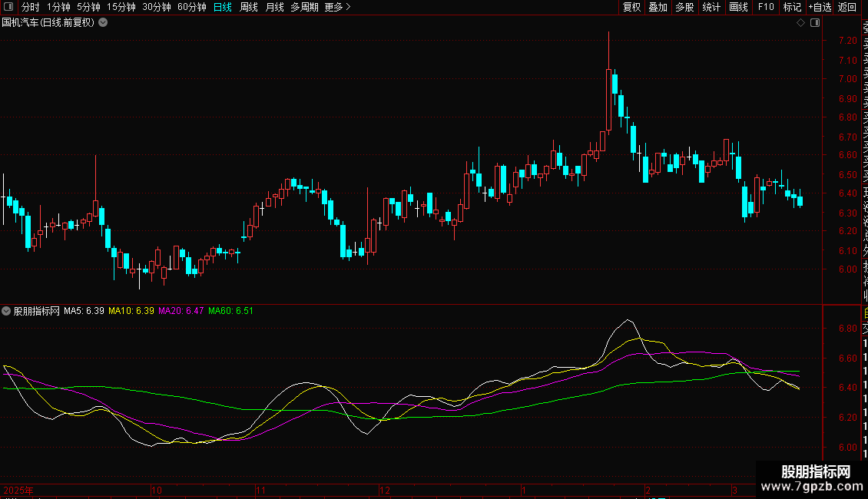Add stock with +自选 button
Viewport: 868px width, 499px height.
coord(820,7)
